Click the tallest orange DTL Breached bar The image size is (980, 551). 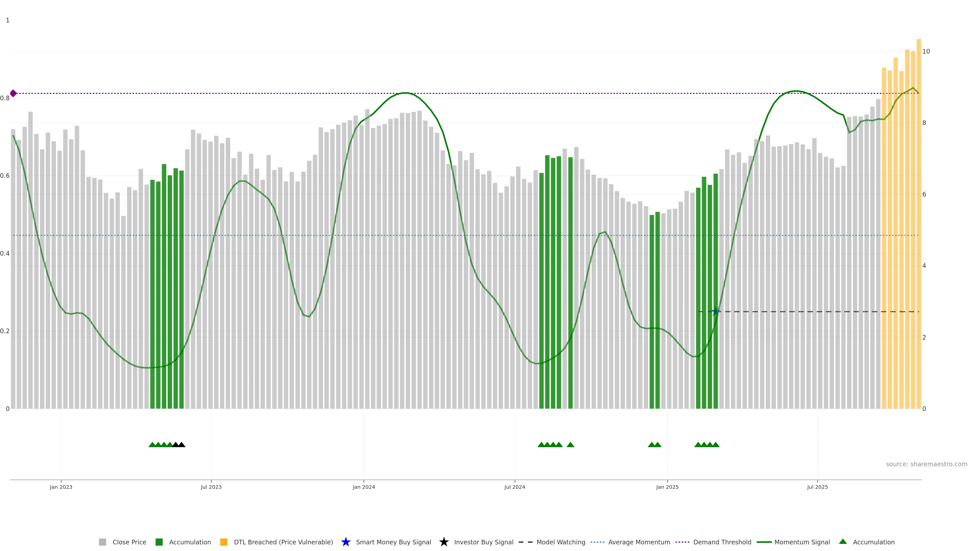click(918, 228)
